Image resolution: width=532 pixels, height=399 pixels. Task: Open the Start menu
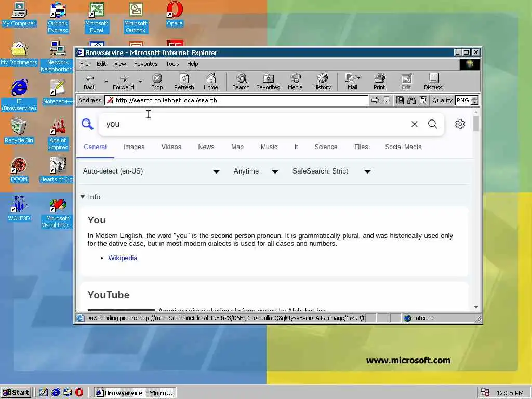(16, 393)
